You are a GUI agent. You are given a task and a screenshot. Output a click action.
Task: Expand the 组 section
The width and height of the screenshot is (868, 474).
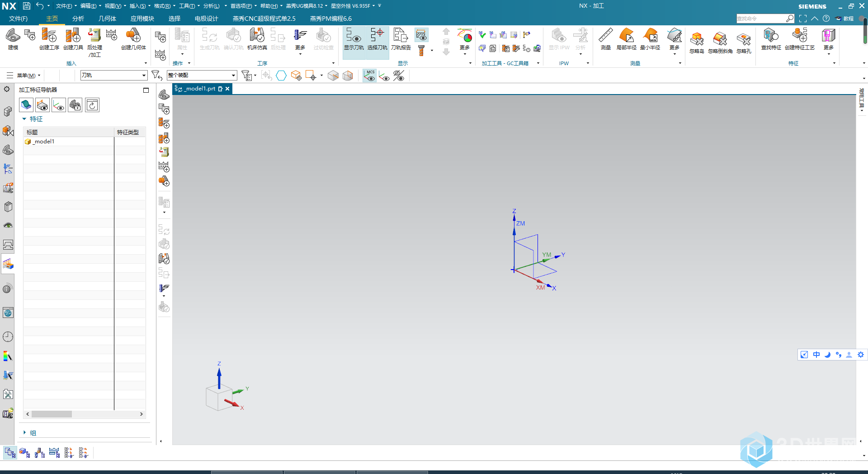tap(24, 433)
